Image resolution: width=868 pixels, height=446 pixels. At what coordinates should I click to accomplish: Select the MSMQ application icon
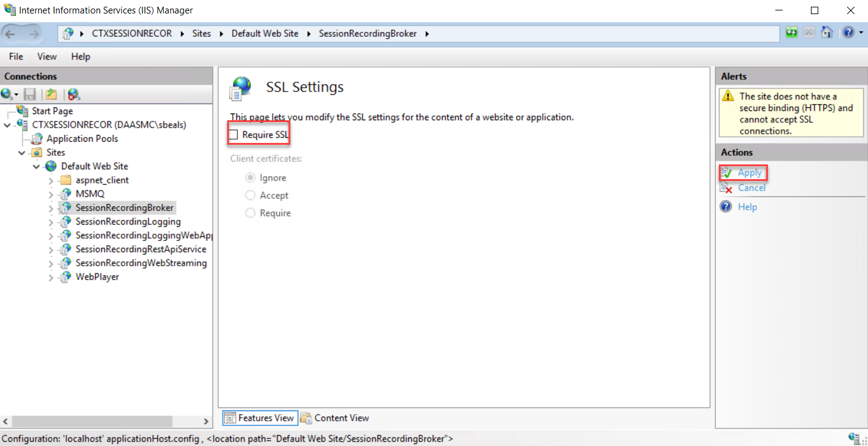coord(66,194)
